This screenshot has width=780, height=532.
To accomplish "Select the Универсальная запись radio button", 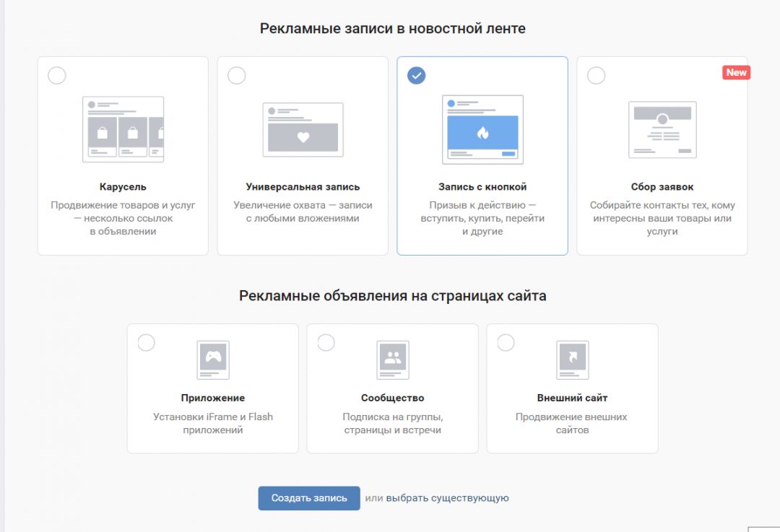I will (237, 74).
